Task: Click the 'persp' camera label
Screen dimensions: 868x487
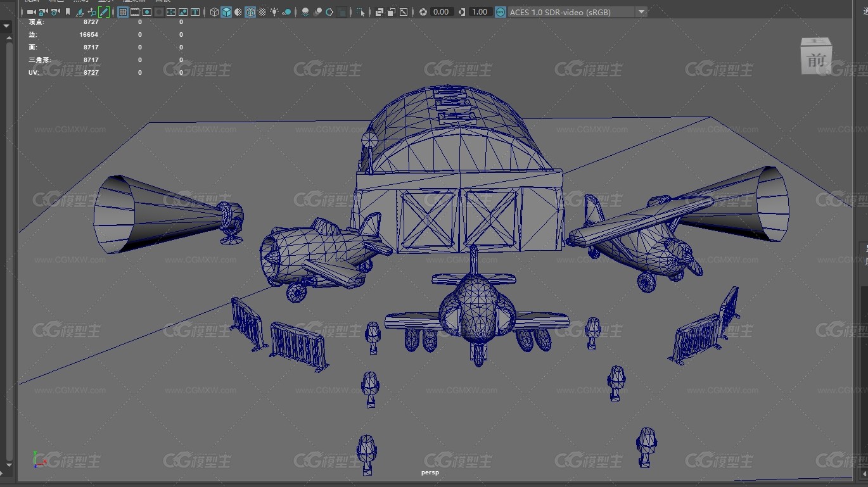Action: point(430,472)
